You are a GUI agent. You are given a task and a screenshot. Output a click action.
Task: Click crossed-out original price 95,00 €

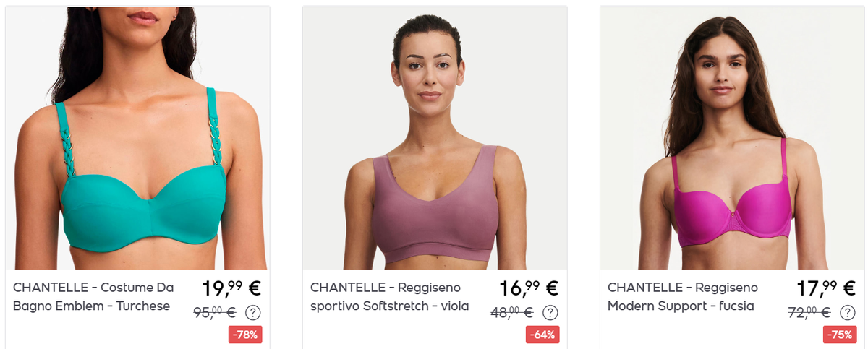[x=216, y=313]
